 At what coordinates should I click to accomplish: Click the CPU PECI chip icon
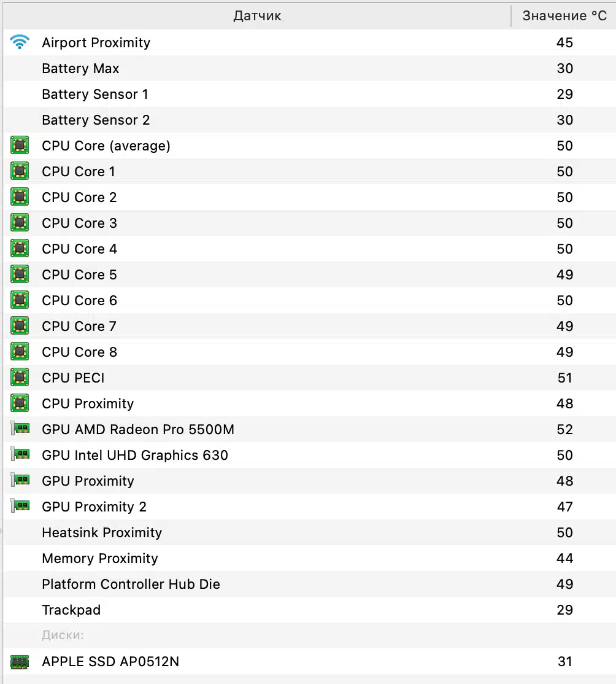point(20,378)
